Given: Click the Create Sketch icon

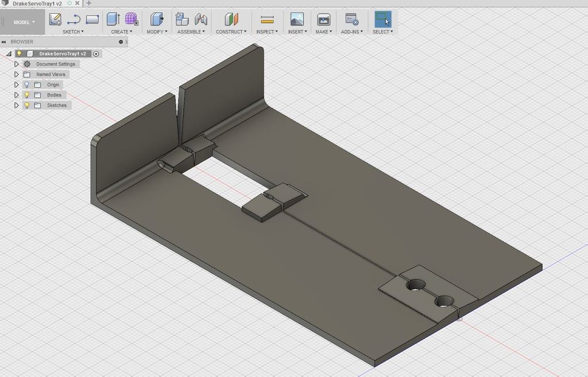Looking at the screenshot, I should click(x=55, y=20).
